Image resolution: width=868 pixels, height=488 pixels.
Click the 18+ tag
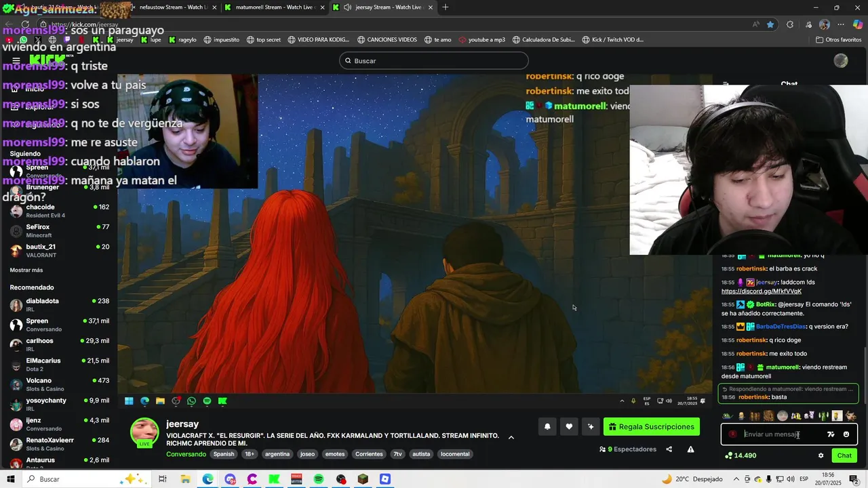pyautogui.click(x=249, y=454)
